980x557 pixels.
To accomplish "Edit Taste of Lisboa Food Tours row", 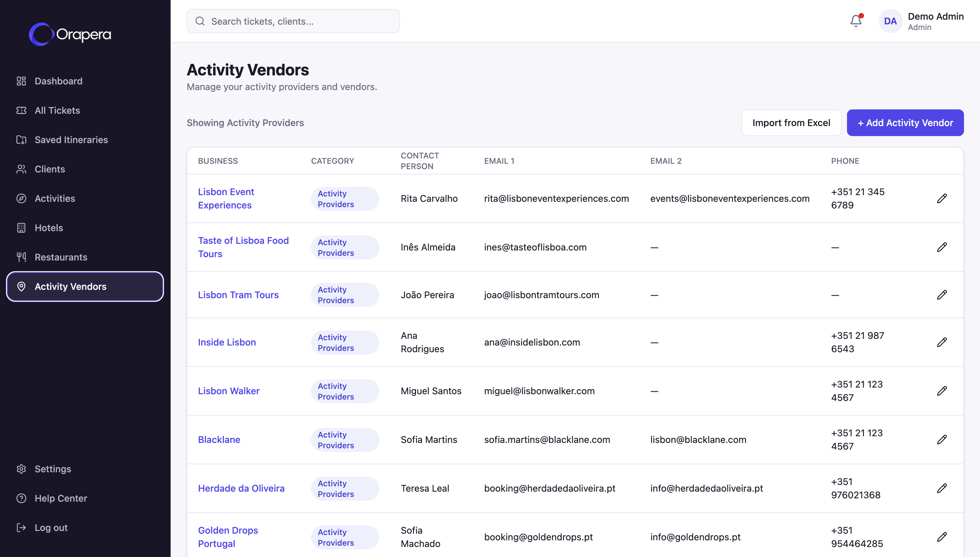I will coord(942,247).
